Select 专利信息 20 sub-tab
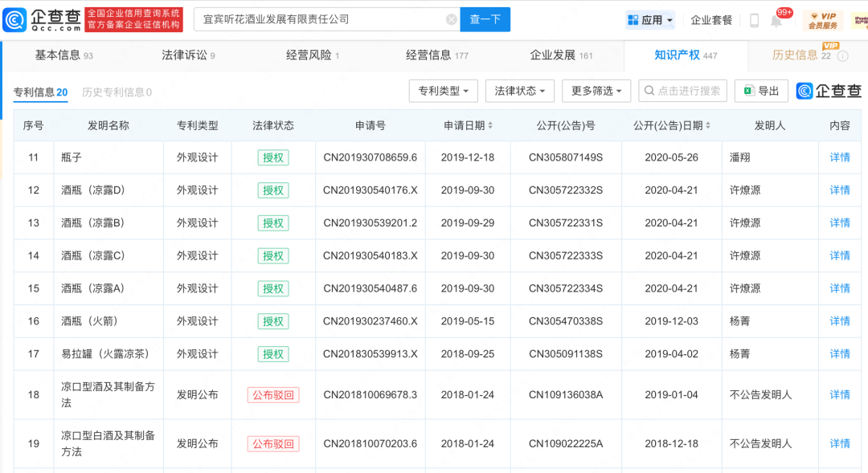Viewport: 868px width, 473px height. tap(40, 92)
